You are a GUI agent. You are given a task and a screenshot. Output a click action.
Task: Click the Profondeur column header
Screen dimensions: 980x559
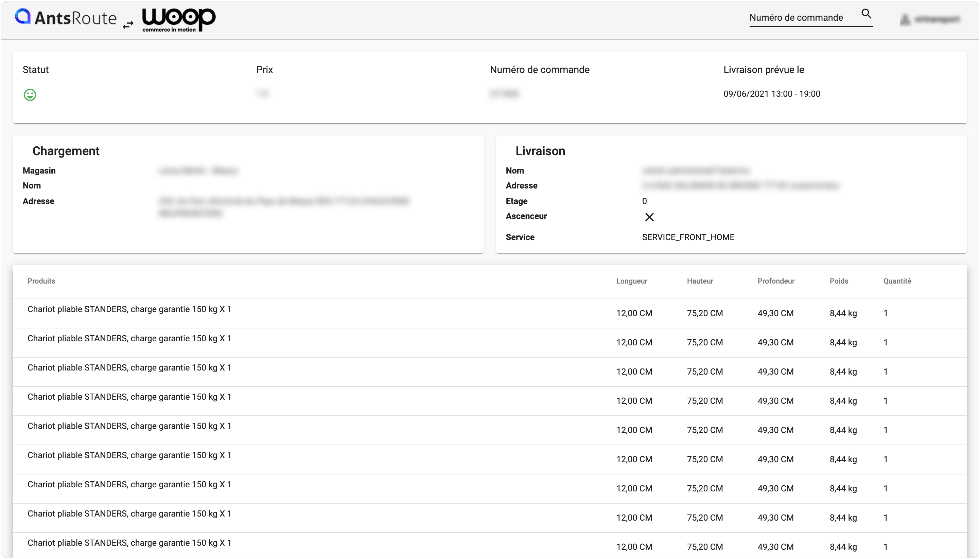[776, 281]
